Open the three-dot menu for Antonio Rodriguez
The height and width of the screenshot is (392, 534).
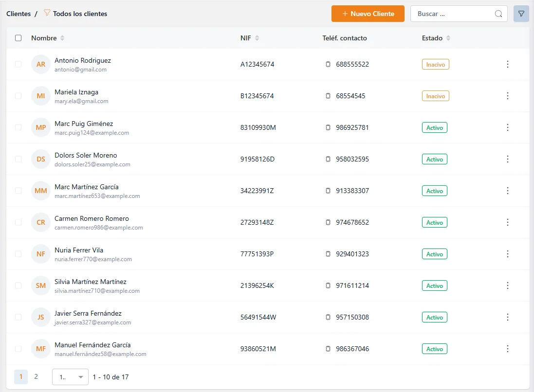click(507, 64)
